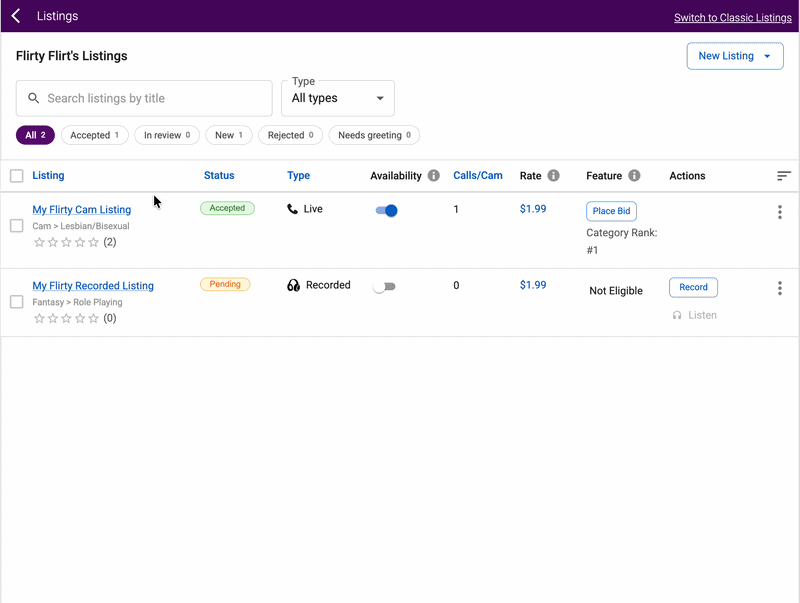800x603 pixels.
Task: Open Availability info icon
Action: (x=434, y=175)
